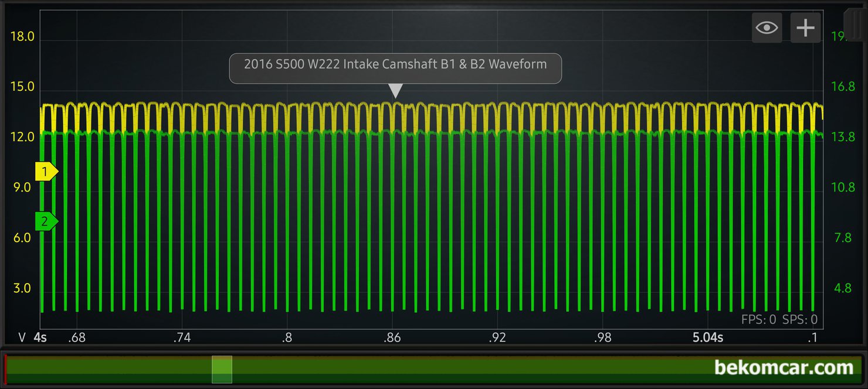
Task: Open the bekomcar.com watermark link
Action: tap(784, 368)
